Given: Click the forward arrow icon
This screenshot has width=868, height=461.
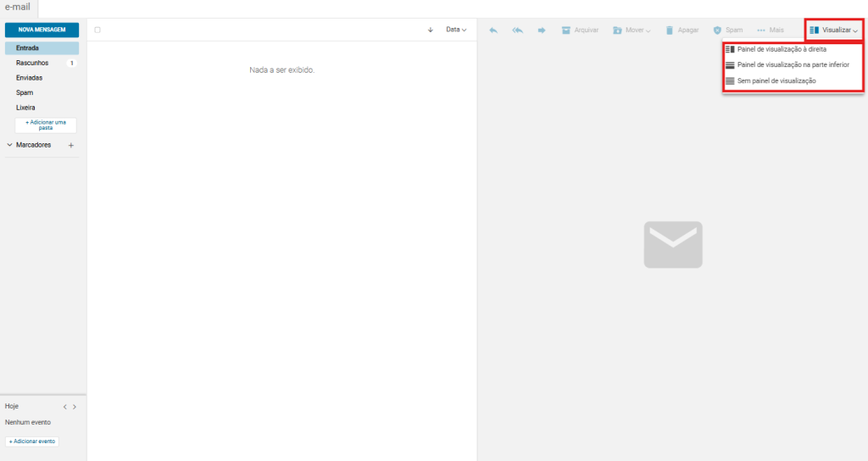Looking at the screenshot, I should (541, 30).
